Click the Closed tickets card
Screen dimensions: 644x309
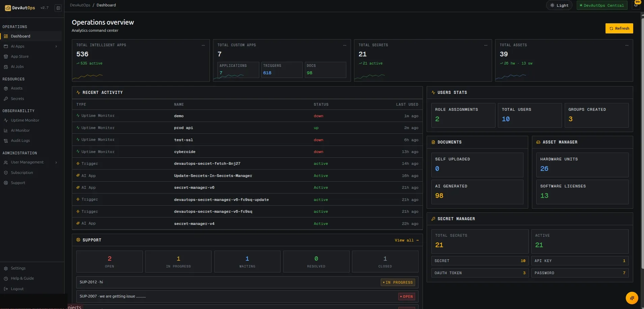pos(385,261)
